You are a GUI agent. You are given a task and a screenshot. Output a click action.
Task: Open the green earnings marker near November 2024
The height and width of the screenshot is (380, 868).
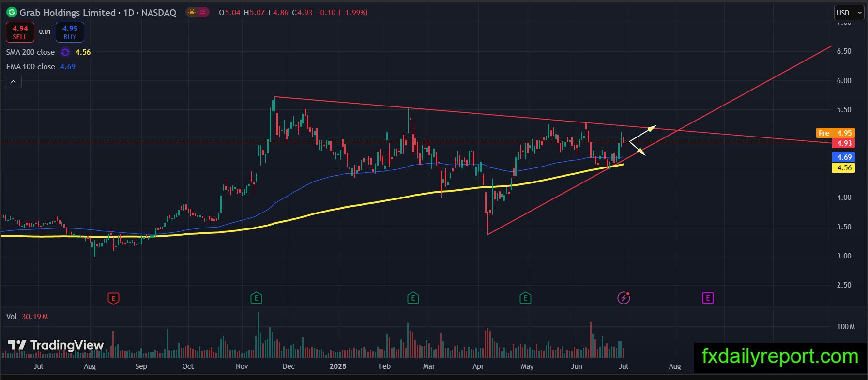click(x=256, y=298)
